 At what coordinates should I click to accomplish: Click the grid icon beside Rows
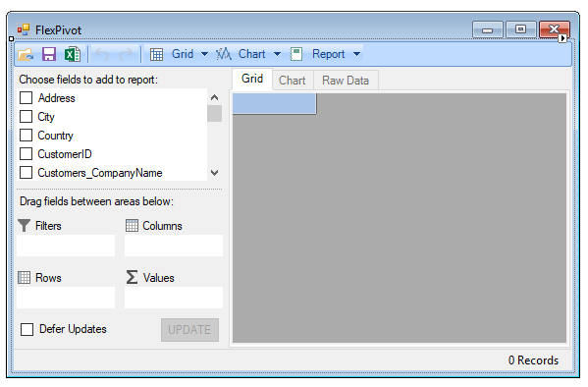click(24, 277)
